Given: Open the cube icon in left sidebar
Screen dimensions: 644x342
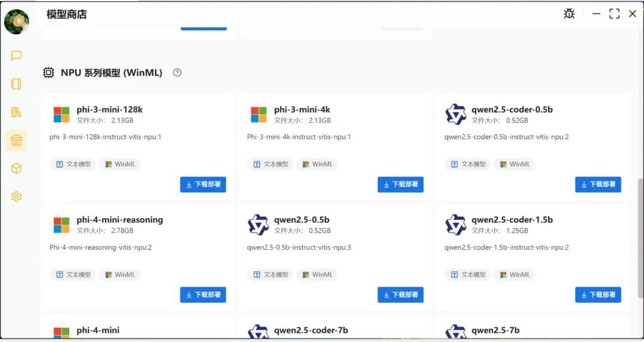Looking at the screenshot, I should pyautogui.click(x=17, y=169).
